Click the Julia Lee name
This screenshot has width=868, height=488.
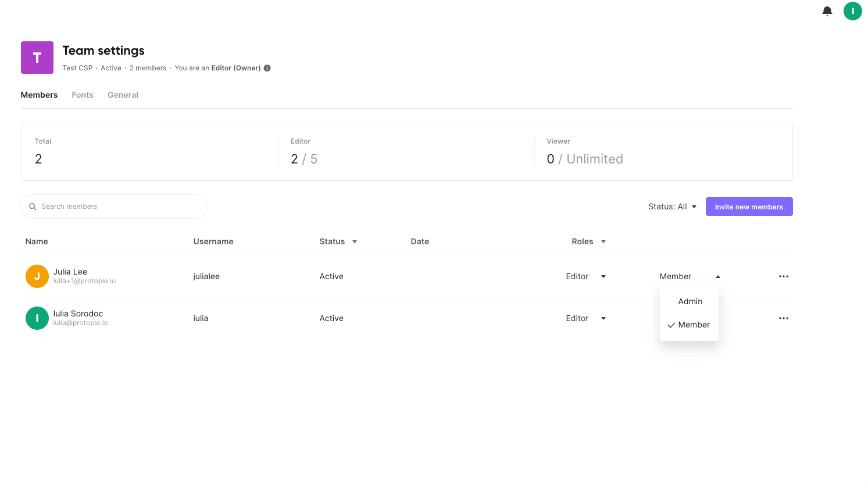70,272
